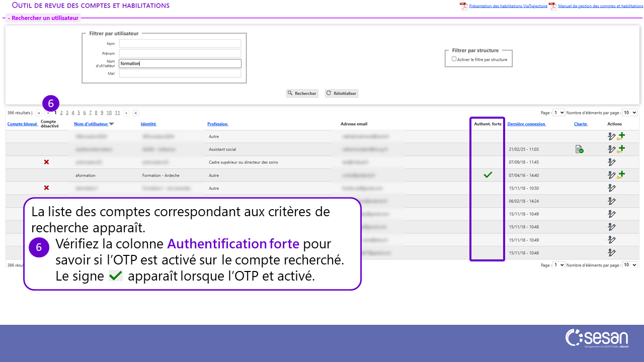Click the Rechercher button

point(302,94)
